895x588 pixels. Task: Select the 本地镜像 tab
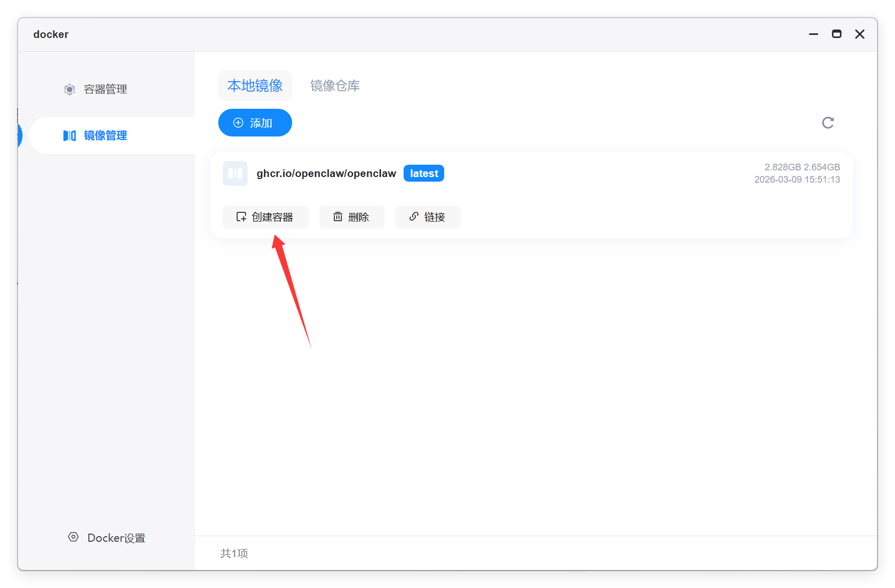(255, 86)
